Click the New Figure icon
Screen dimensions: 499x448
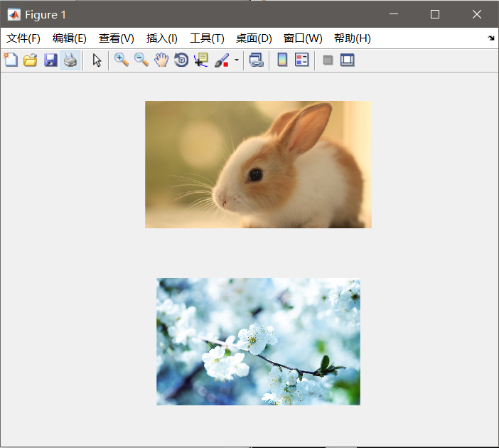pos(11,60)
